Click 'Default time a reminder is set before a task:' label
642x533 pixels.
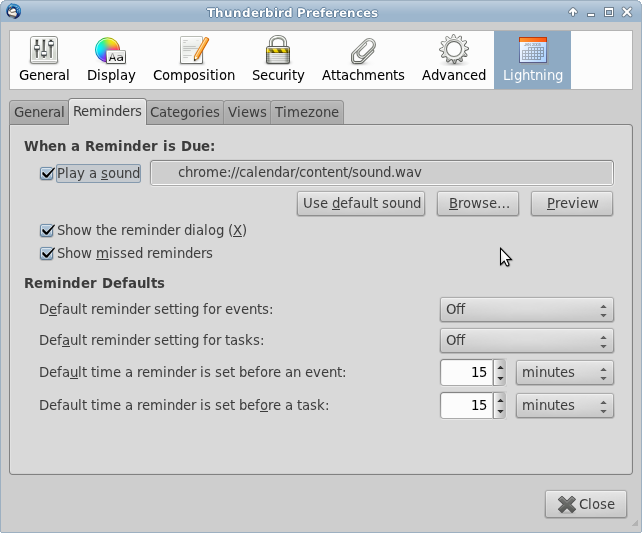(x=184, y=406)
